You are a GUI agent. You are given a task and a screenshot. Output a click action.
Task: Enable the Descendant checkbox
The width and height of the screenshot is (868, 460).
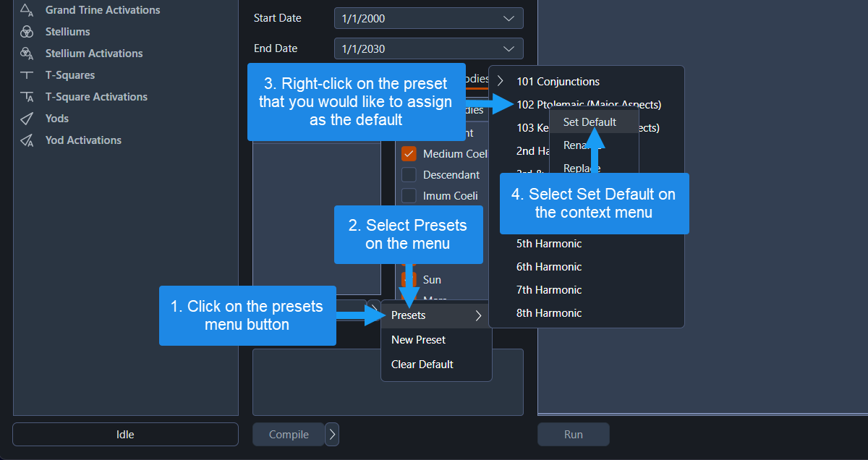pos(409,174)
